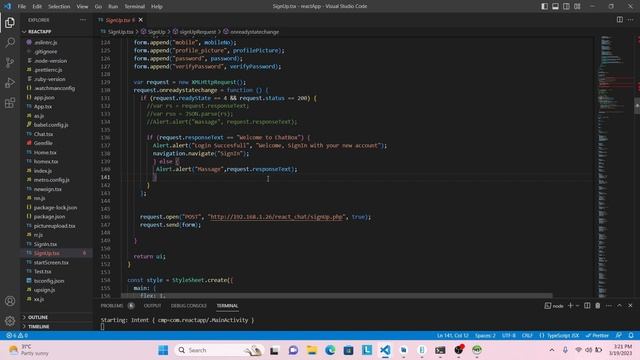Open the File menu
The height and width of the screenshot is (360, 640).
point(22,7)
